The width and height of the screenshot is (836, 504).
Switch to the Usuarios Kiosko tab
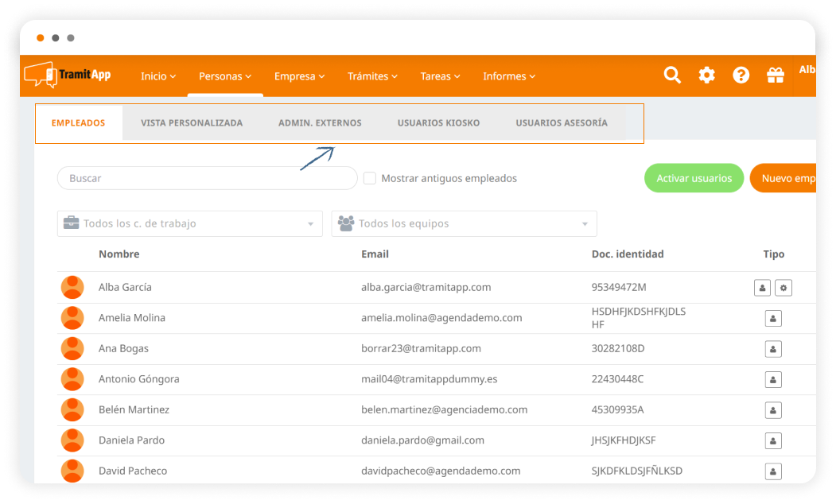tap(438, 123)
